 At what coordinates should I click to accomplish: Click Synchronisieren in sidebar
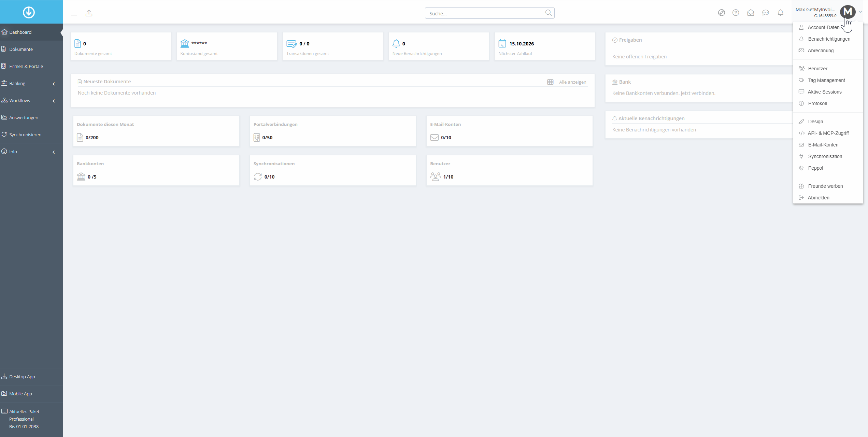31,135
